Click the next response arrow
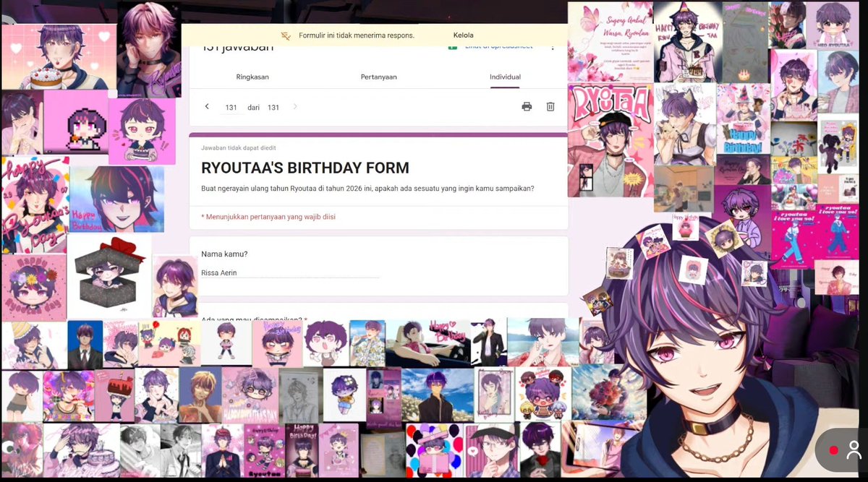The image size is (868, 482). (x=295, y=106)
